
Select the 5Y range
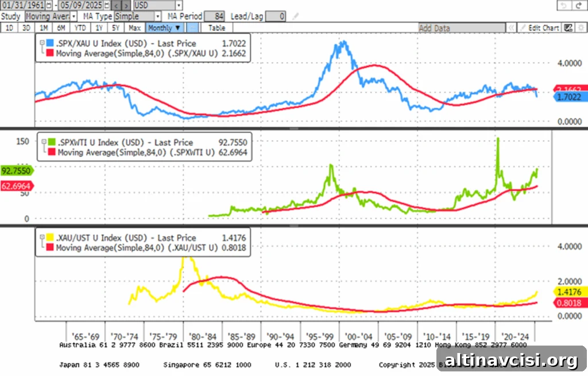[116, 28]
